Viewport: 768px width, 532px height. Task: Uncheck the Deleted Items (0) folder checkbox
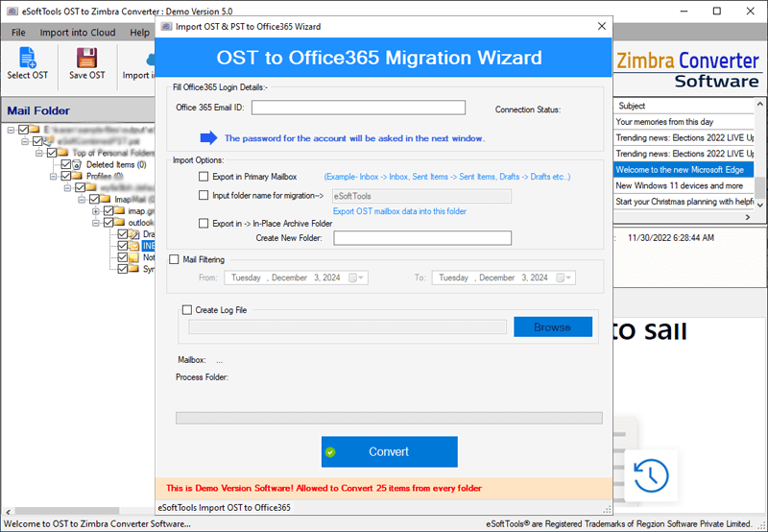pyautogui.click(x=65, y=164)
